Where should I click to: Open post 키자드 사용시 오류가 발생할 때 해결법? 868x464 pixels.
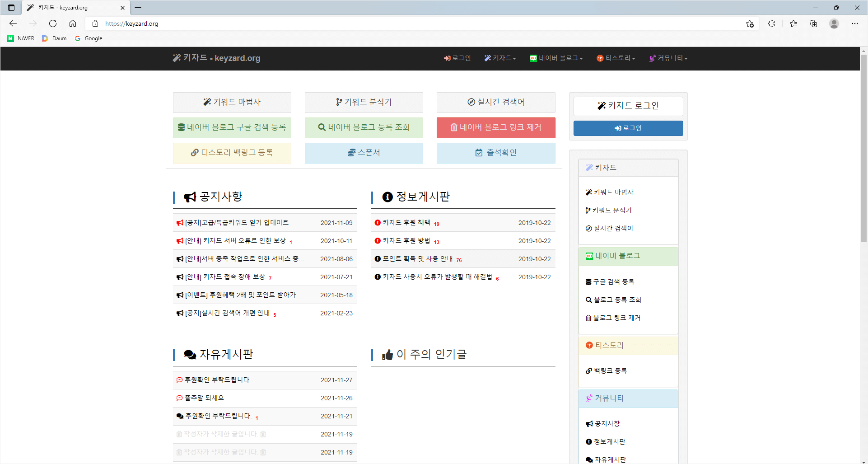pos(437,277)
